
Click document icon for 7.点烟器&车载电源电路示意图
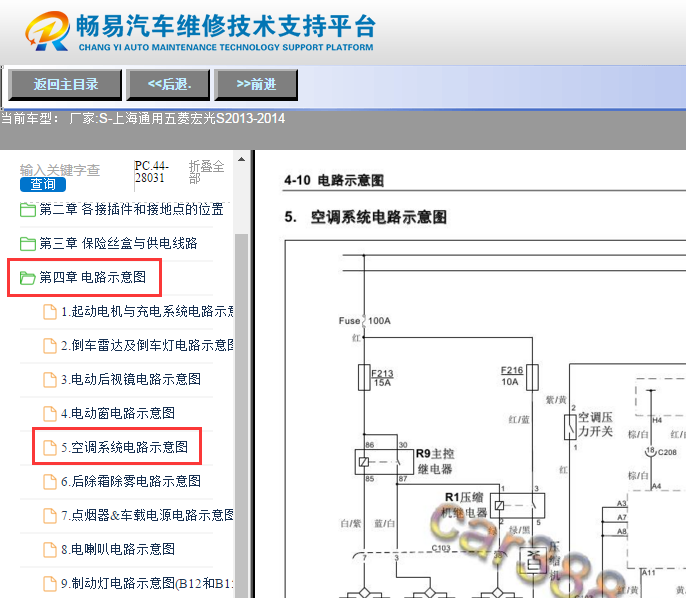pyautogui.click(x=50, y=516)
